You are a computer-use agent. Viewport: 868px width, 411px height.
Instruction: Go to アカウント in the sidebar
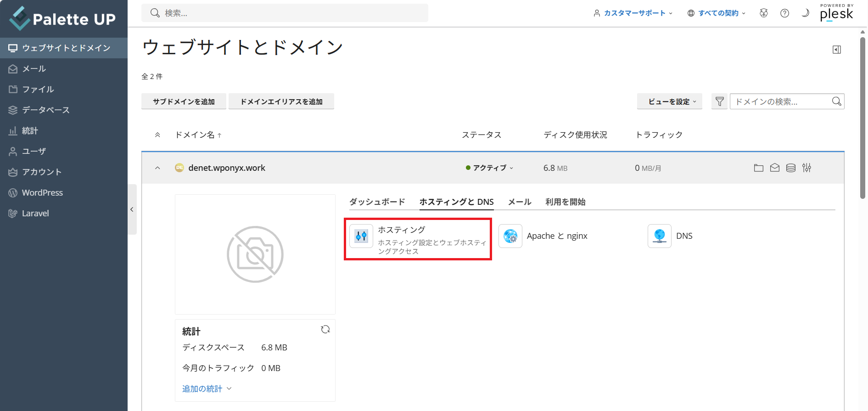click(x=64, y=172)
